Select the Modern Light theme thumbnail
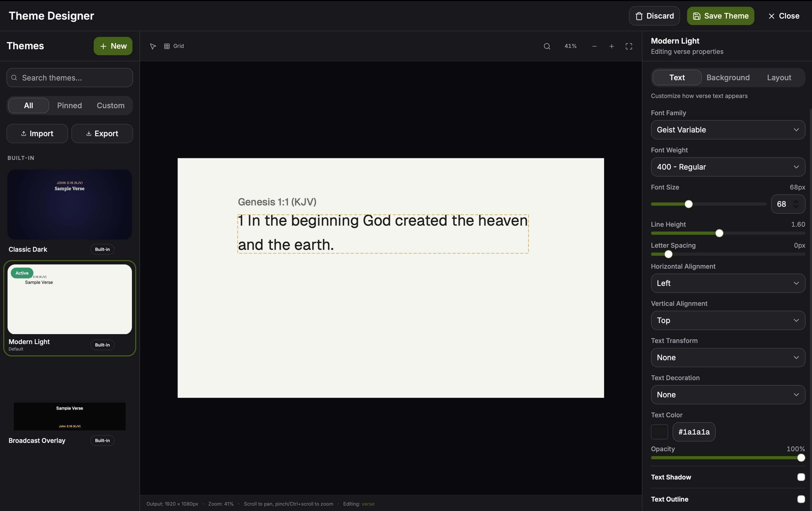The width and height of the screenshot is (812, 511). point(69,299)
